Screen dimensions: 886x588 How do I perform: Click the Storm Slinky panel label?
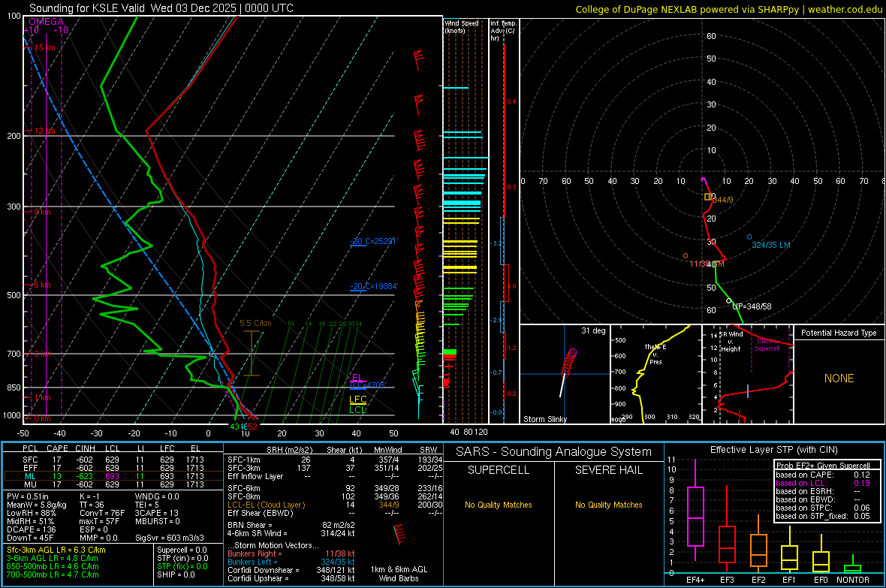click(544, 420)
